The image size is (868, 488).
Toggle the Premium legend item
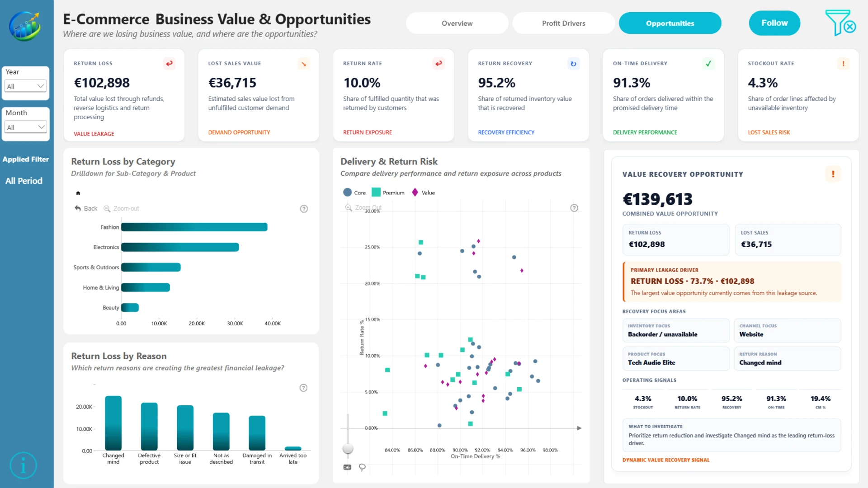click(x=388, y=192)
